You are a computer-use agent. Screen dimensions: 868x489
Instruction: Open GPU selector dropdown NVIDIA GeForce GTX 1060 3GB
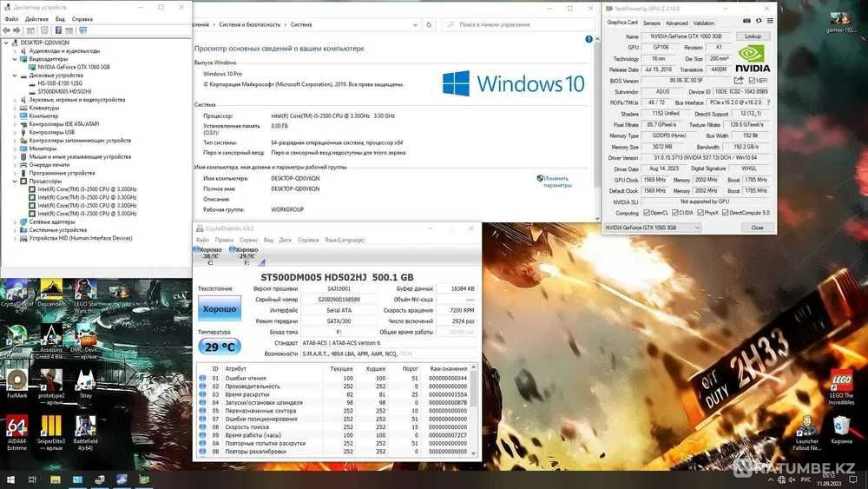pos(652,228)
